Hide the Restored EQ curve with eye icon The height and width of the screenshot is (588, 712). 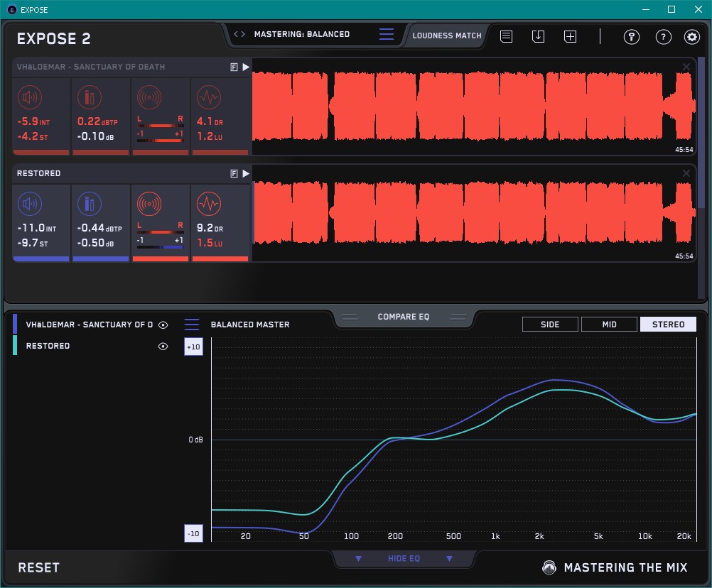click(x=163, y=346)
